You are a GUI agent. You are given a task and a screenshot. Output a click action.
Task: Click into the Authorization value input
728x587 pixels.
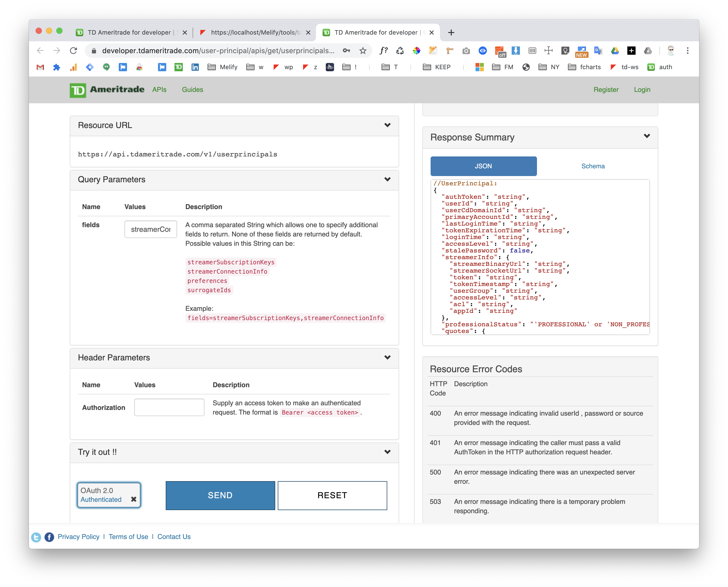[x=169, y=407]
